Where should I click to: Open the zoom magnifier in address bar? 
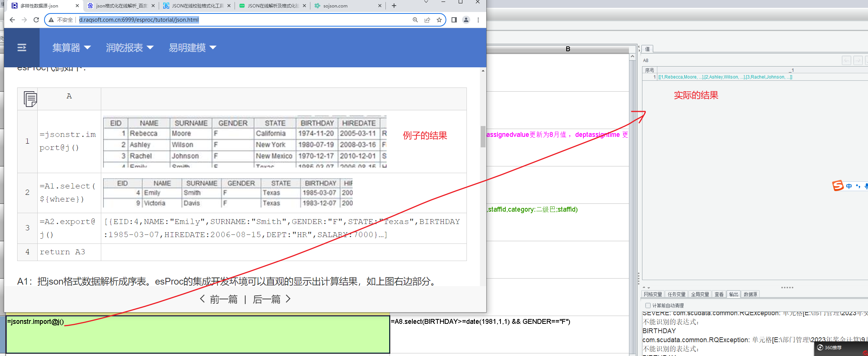pos(415,20)
